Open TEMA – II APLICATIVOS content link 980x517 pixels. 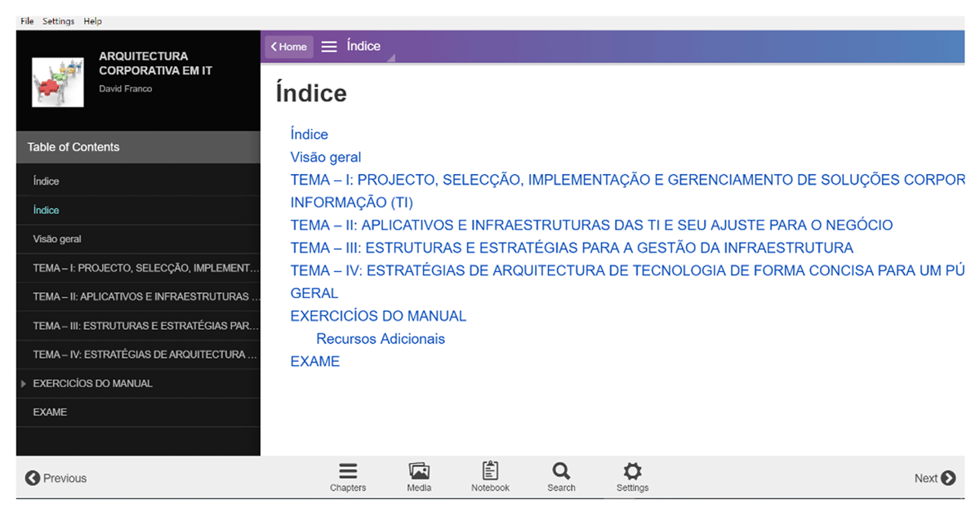pos(592,225)
